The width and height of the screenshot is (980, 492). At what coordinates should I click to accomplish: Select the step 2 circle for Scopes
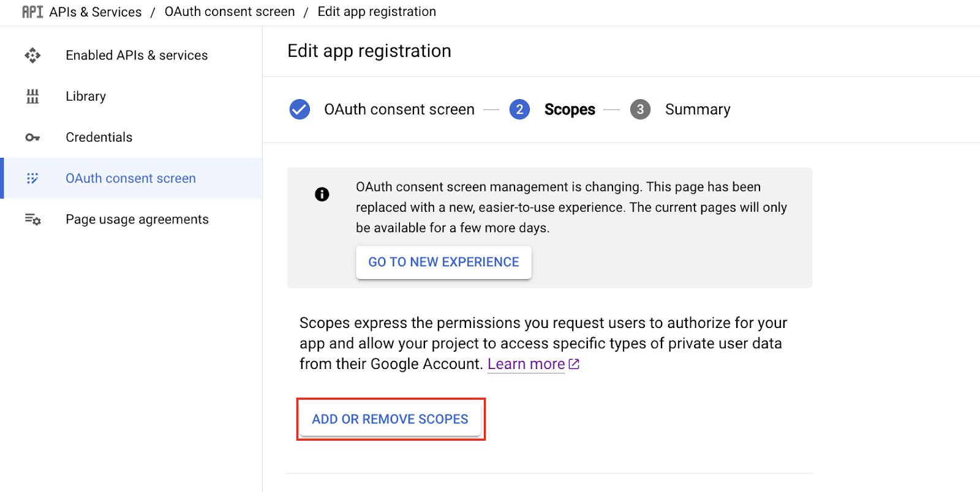tap(519, 110)
